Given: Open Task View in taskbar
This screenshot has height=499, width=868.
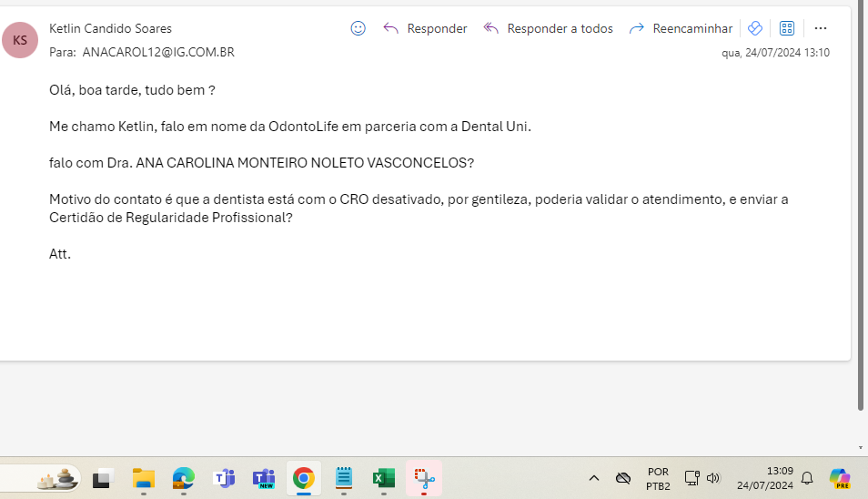Looking at the screenshot, I should coord(103,478).
